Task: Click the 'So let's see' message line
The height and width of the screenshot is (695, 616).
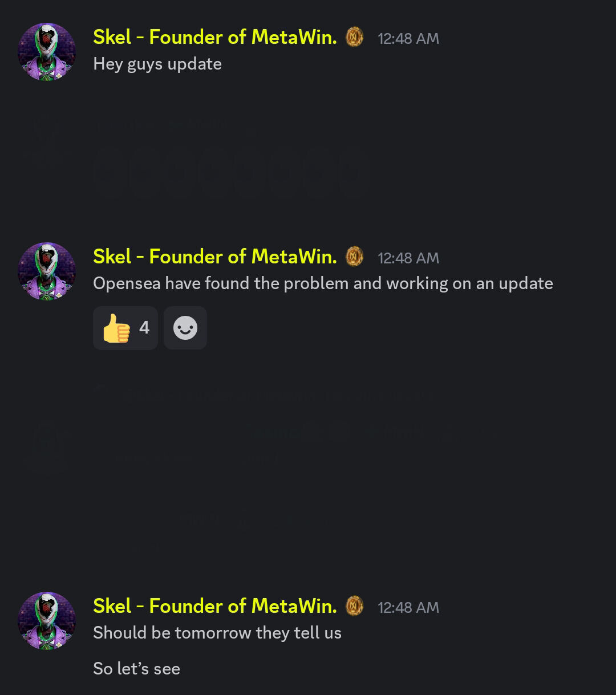Action: 137,669
